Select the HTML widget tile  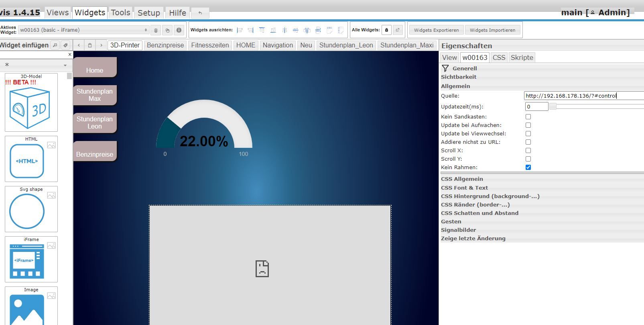click(31, 159)
